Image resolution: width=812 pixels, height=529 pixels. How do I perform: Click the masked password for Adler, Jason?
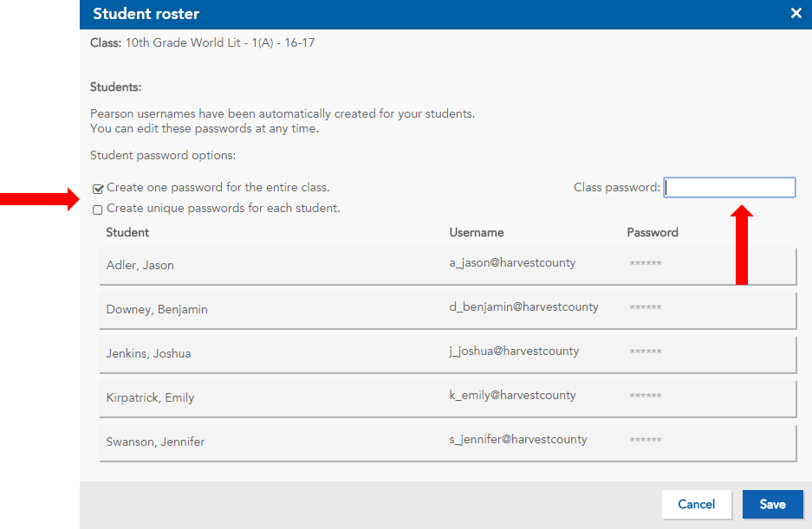pyautogui.click(x=646, y=261)
